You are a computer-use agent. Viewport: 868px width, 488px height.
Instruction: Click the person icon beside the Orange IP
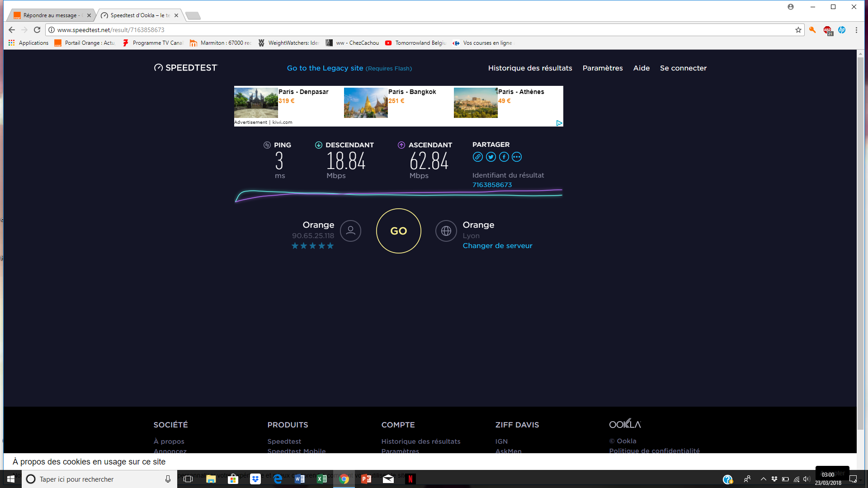(351, 231)
